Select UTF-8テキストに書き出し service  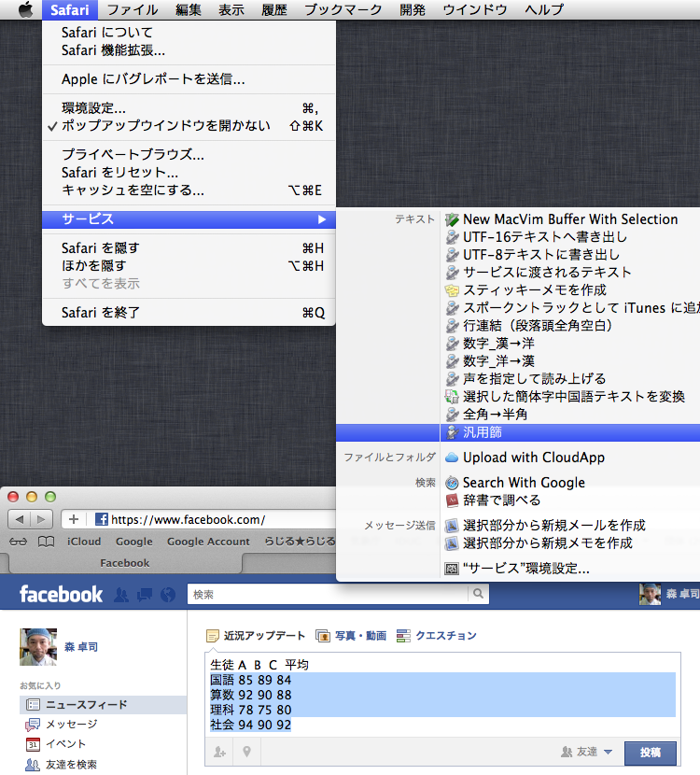[x=569, y=255]
